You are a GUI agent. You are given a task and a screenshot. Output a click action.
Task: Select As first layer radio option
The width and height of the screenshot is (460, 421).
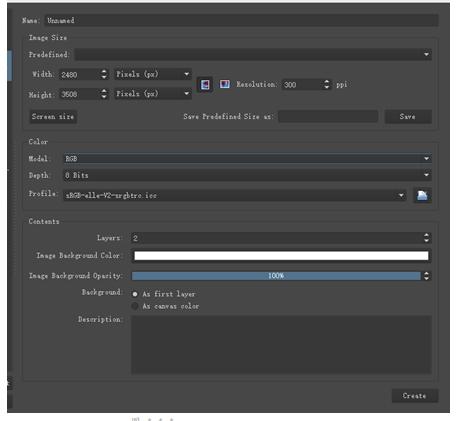pyautogui.click(x=135, y=294)
